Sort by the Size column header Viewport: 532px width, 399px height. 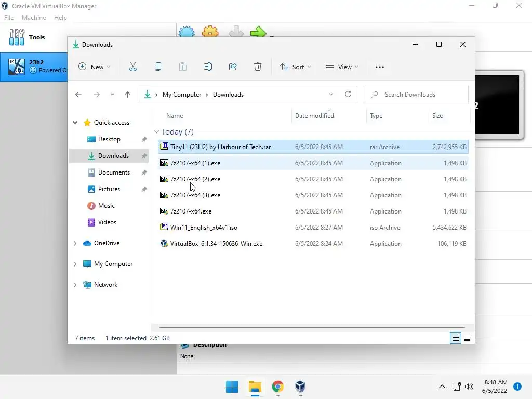449,116
